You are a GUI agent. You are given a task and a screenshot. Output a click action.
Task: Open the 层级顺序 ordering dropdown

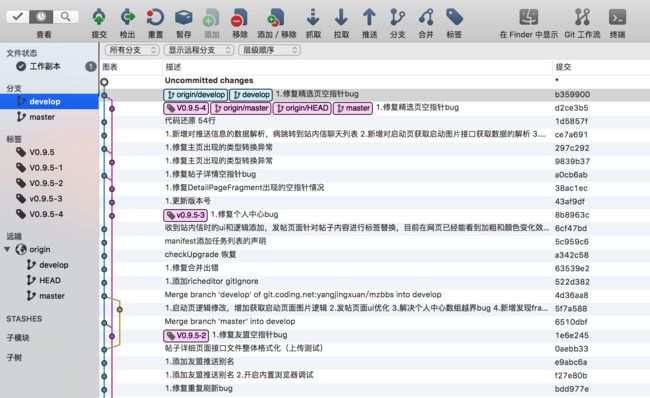click(x=269, y=50)
